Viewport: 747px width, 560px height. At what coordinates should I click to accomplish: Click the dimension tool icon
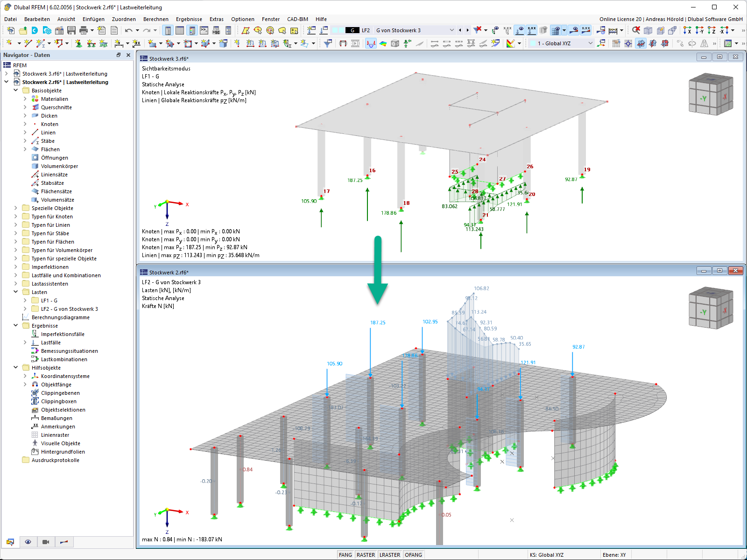[x=119, y=43]
